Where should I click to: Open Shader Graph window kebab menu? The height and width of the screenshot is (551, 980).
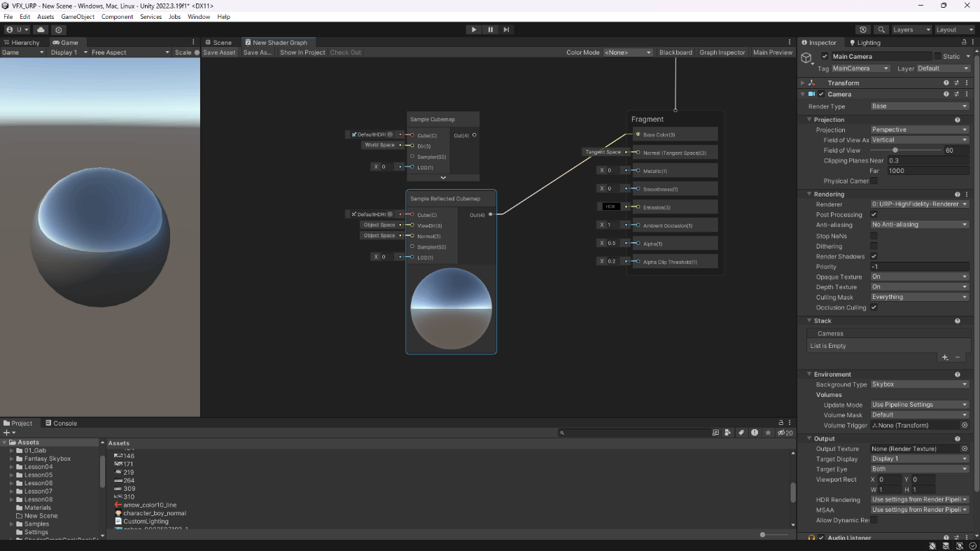pos(790,42)
